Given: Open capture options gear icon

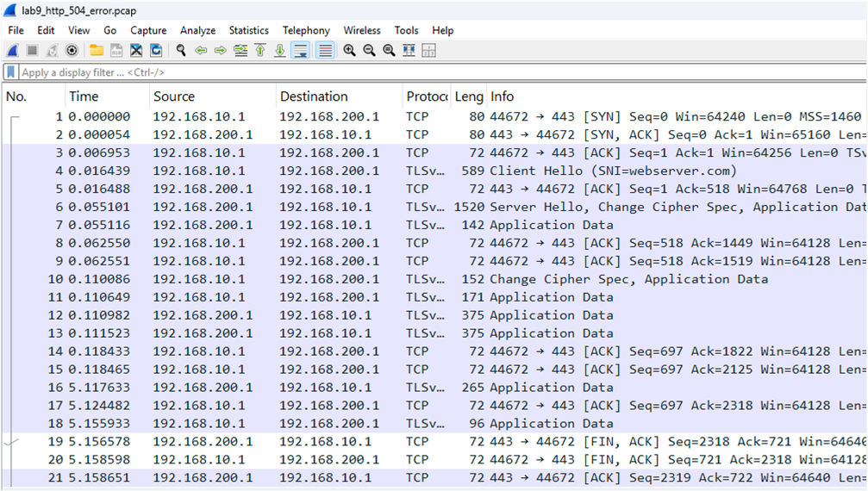Looking at the screenshot, I should pos(72,51).
